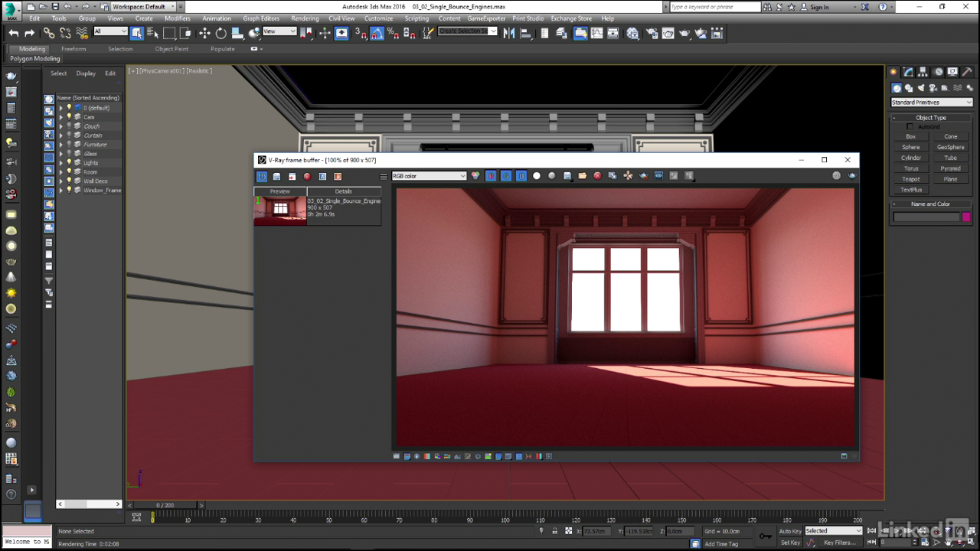Toggle the green channel in frame buffer

[x=506, y=176]
